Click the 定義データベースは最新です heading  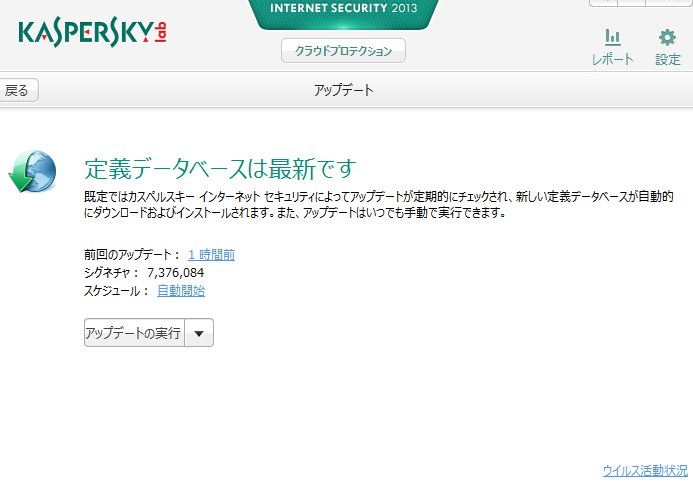(x=220, y=169)
